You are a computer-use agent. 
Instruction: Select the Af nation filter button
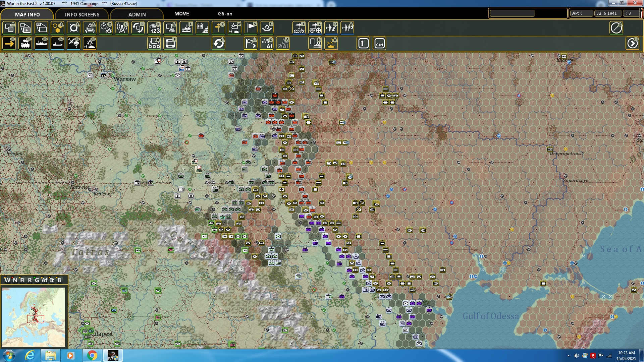click(45, 280)
